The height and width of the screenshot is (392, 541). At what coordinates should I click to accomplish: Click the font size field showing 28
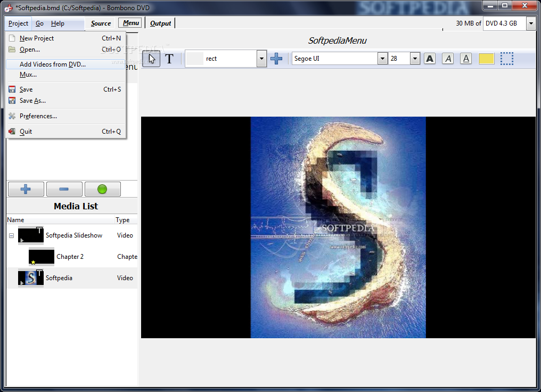(399, 59)
